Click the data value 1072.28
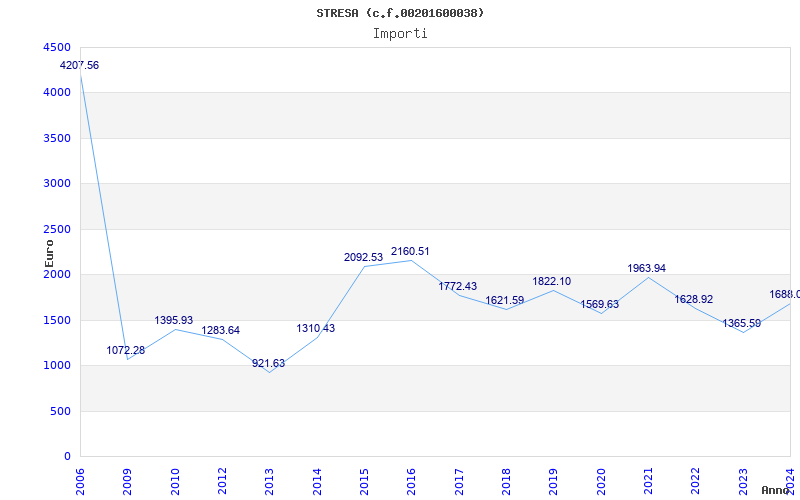This screenshot has height=500, width=800. click(x=126, y=351)
